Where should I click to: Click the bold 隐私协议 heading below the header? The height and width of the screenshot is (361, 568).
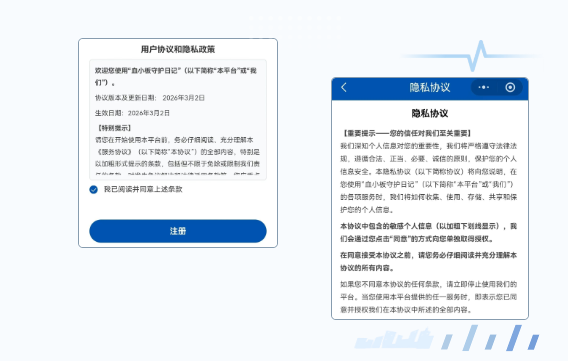pos(430,113)
